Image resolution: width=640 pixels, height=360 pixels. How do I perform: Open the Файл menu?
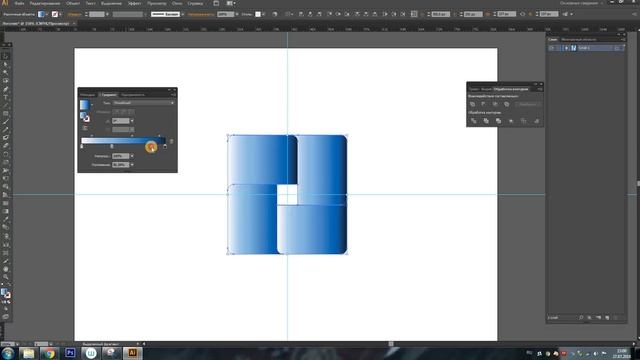coord(19,3)
